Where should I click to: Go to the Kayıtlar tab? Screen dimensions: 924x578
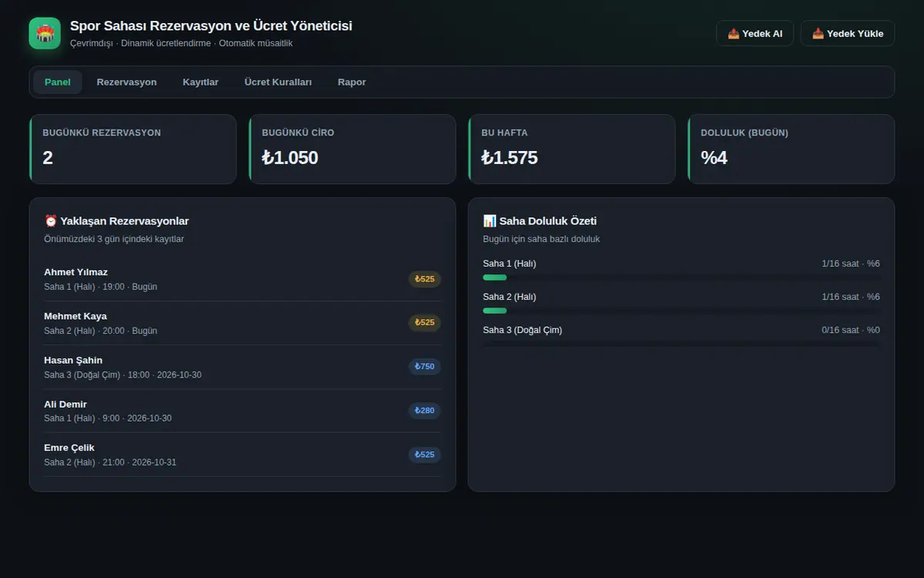pos(200,82)
